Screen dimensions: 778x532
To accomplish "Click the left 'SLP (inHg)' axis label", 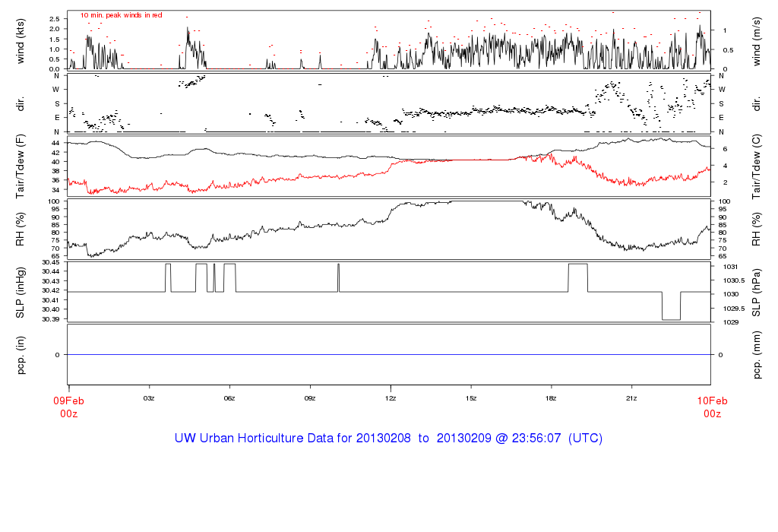I will point(21,293).
